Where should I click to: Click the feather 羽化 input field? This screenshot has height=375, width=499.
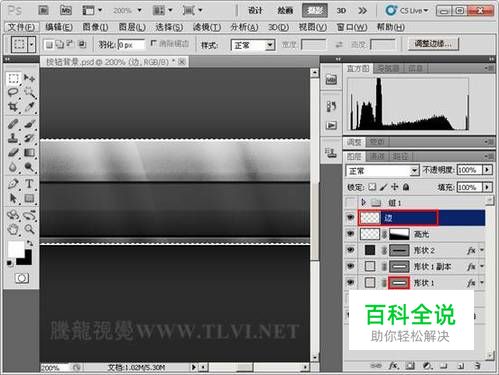pos(131,44)
